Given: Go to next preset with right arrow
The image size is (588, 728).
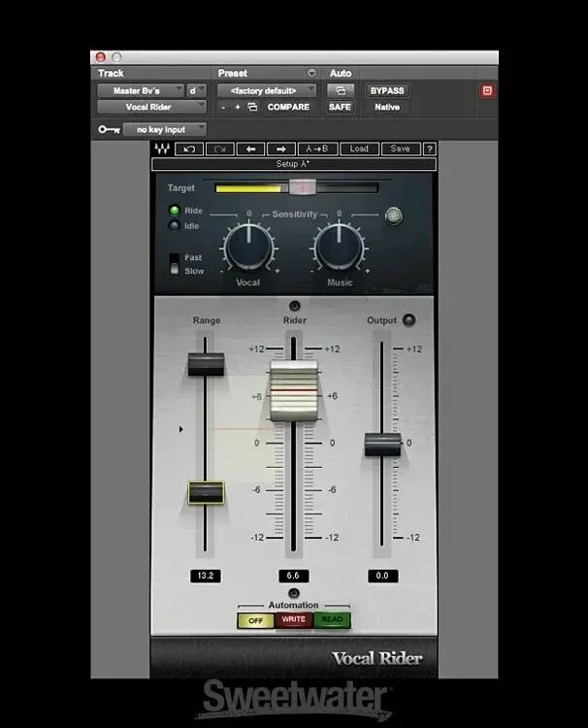Looking at the screenshot, I should tap(280, 149).
